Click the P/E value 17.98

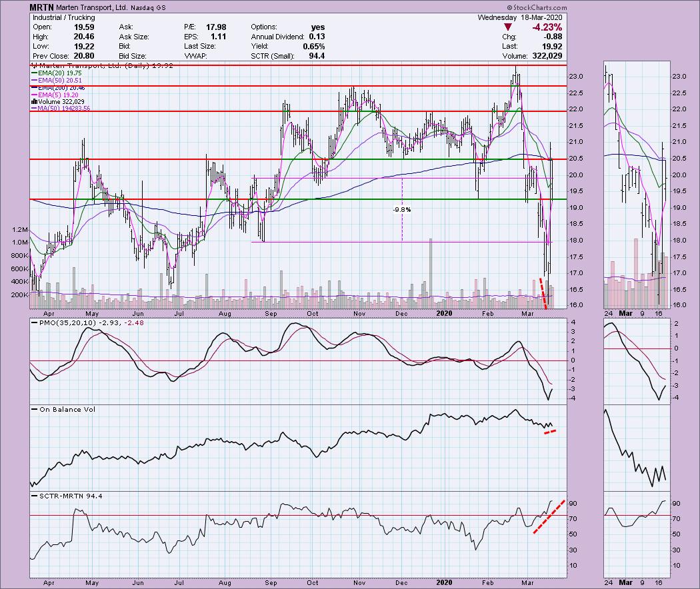(x=216, y=27)
